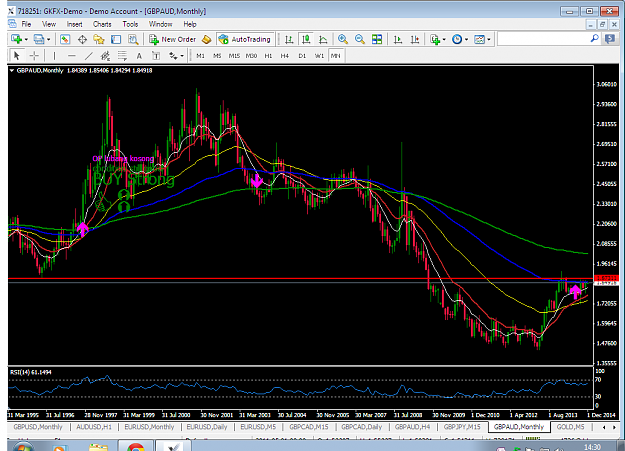Click the red horizontal price line
Image resolution: width=625 pixels, height=451 pixels.
[x=301, y=278]
